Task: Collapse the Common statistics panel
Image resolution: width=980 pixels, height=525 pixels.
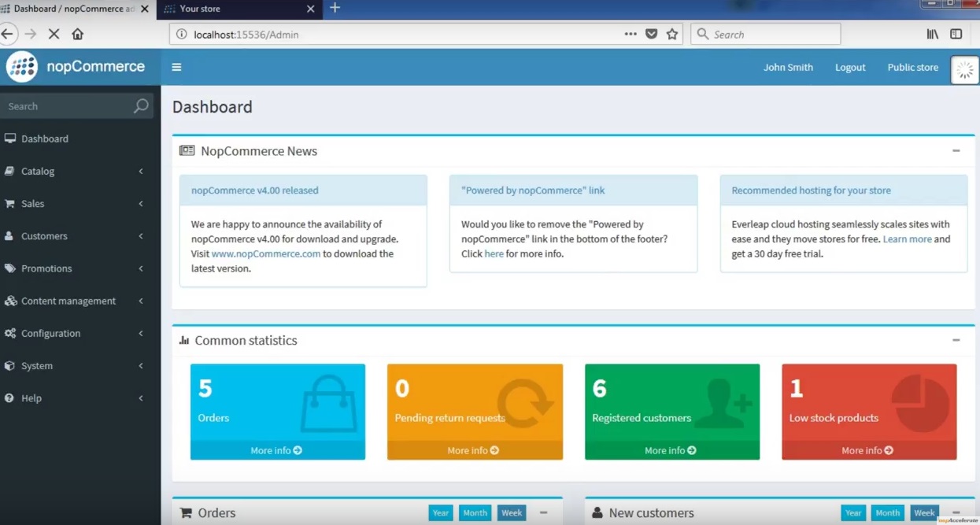Action: [x=956, y=340]
